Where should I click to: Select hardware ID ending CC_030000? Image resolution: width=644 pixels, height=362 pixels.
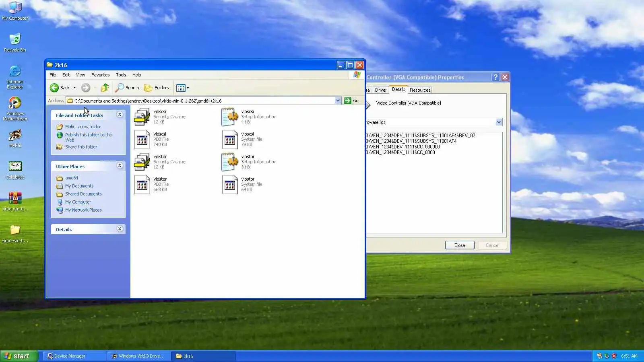point(403,147)
